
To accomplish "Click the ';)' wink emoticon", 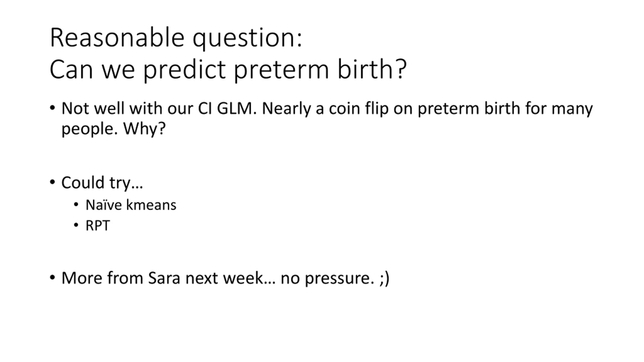I will (x=384, y=279).
